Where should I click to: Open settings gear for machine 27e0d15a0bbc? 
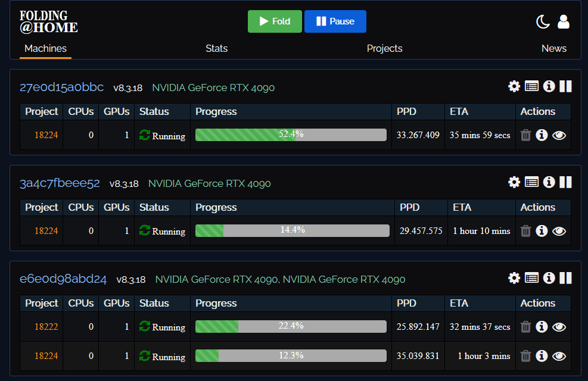tap(514, 86)
